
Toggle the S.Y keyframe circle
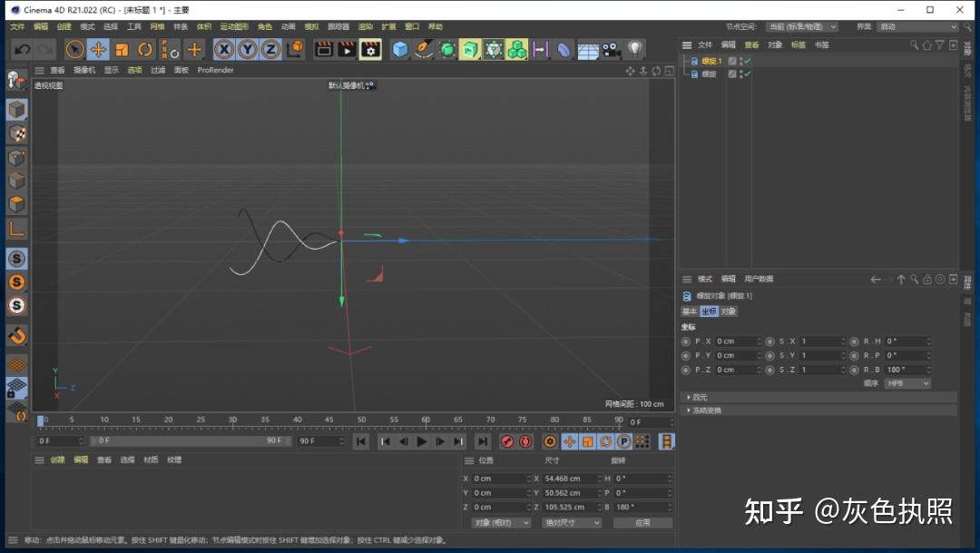point(770,355)
